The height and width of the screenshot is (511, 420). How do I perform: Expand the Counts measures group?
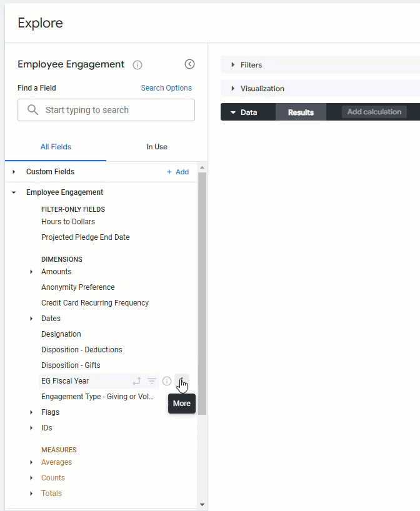pyautogui.click(x=31, y=478)
